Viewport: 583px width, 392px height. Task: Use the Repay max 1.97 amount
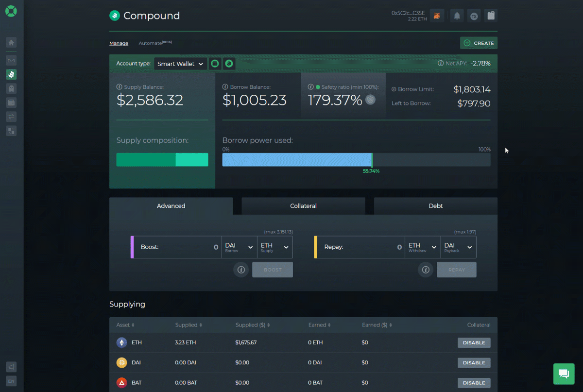click(465, 232)
